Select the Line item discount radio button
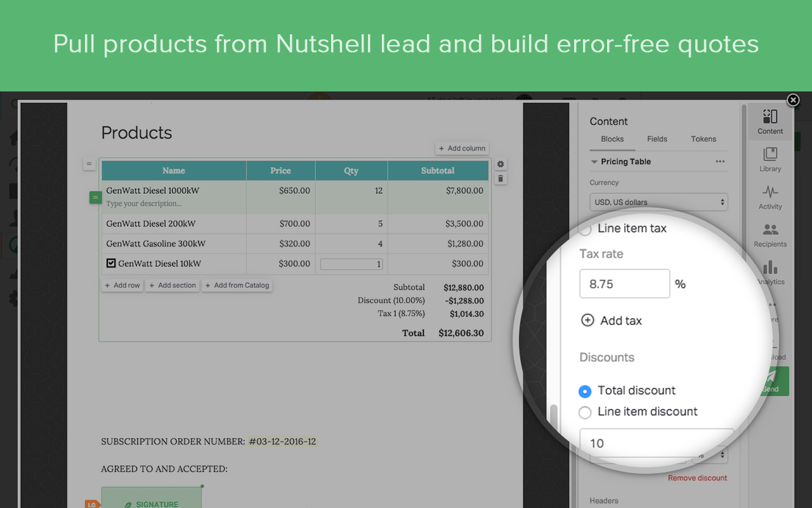 point(585,413)
